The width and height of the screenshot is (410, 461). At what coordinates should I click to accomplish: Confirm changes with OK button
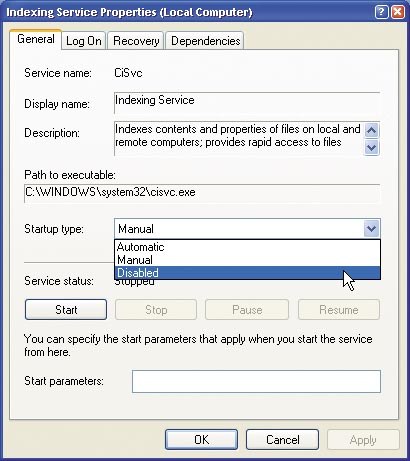(x=201, y=440)
